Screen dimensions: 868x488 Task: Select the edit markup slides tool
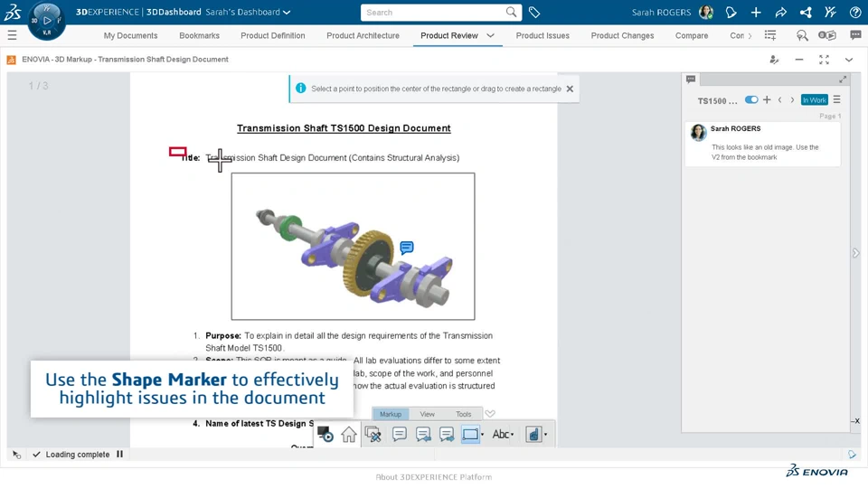(373, 435)
